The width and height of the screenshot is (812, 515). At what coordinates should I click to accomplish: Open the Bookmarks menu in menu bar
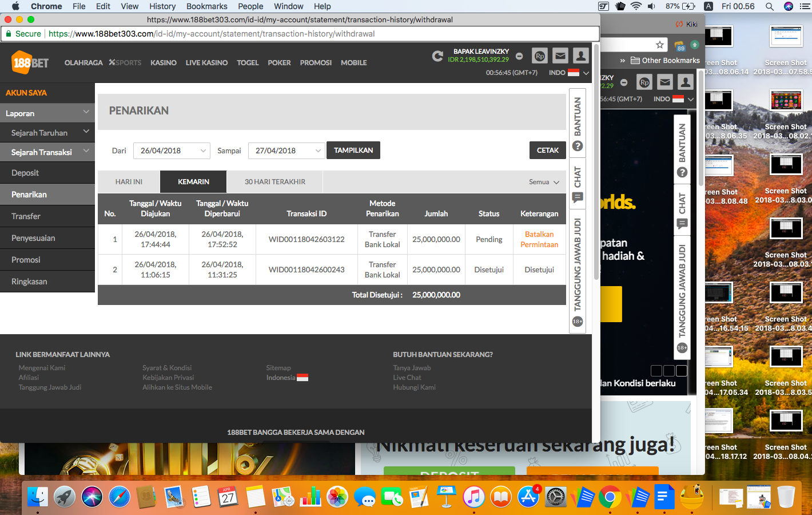coord(207,6)
